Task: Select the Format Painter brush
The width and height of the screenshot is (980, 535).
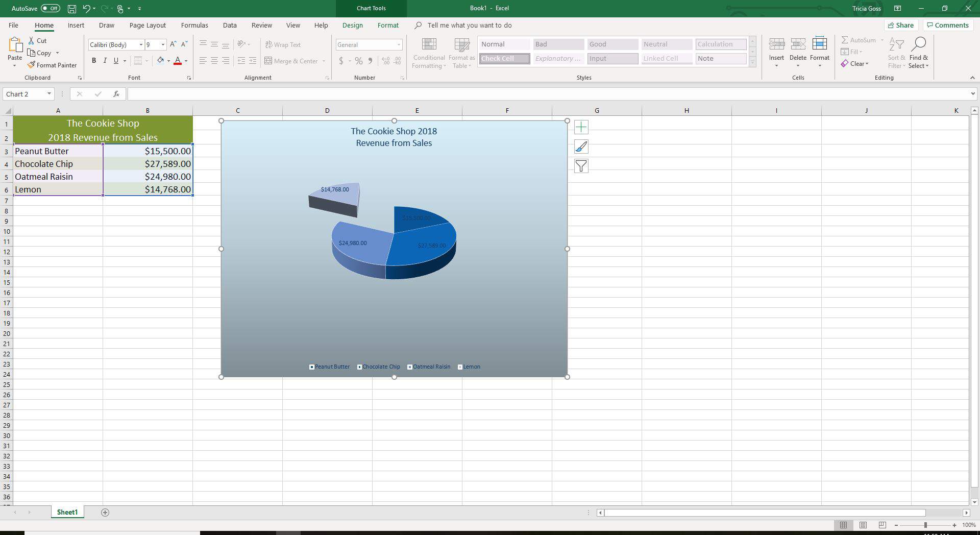Action: [52, 65]
